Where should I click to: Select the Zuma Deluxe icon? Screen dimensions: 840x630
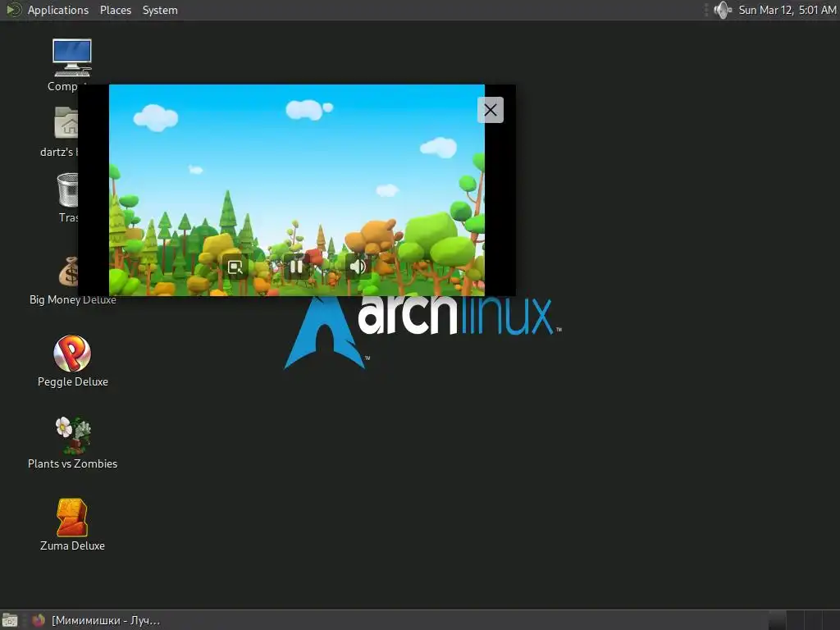coord(72,518)
